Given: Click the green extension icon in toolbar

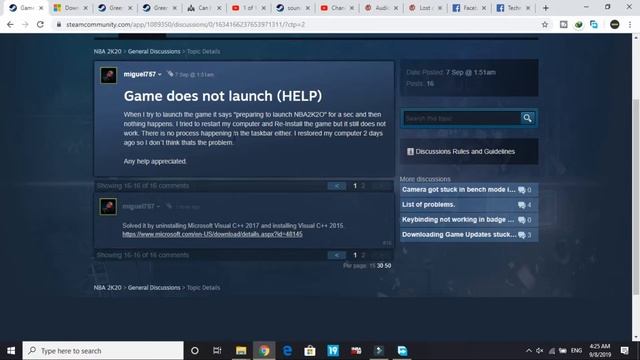Looking at the screenshot, I should [578, 24].
